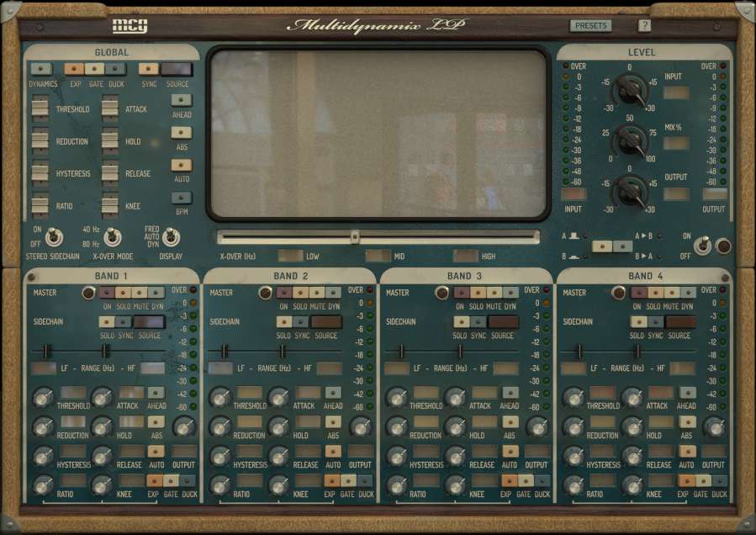Toggle the global ABS button
Viewport: 756px width, 535px height.
coord(182,133)
